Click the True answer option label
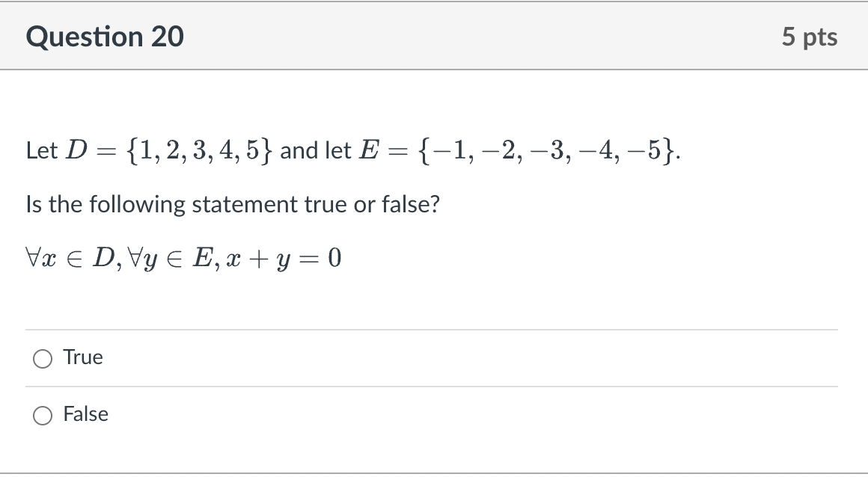The width and height of the screenshot is (868, 477). [x=83, y=357]
